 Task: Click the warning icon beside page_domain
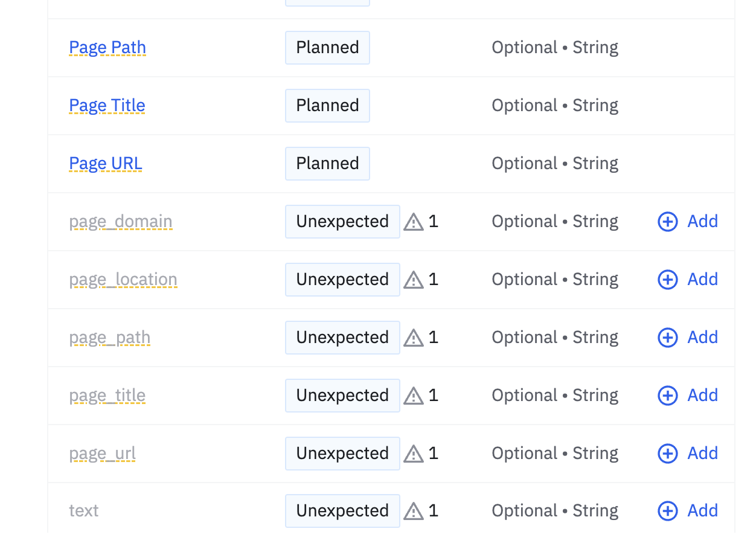coord(414,222)
